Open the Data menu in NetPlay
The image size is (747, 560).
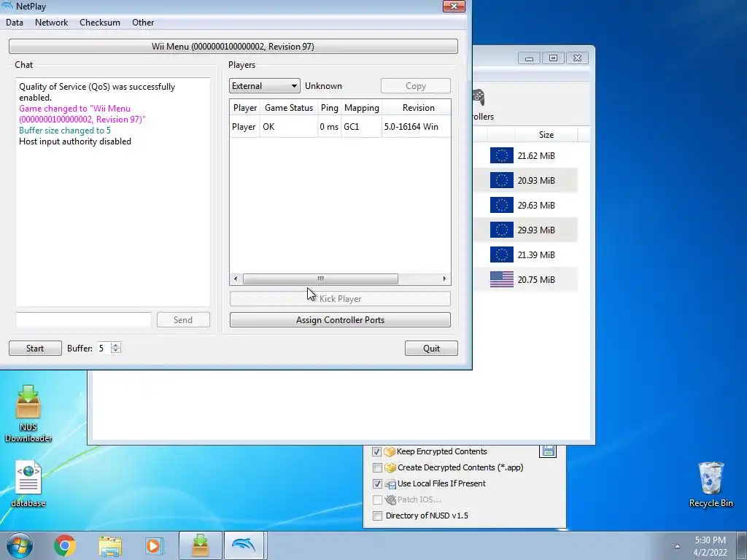15,23
